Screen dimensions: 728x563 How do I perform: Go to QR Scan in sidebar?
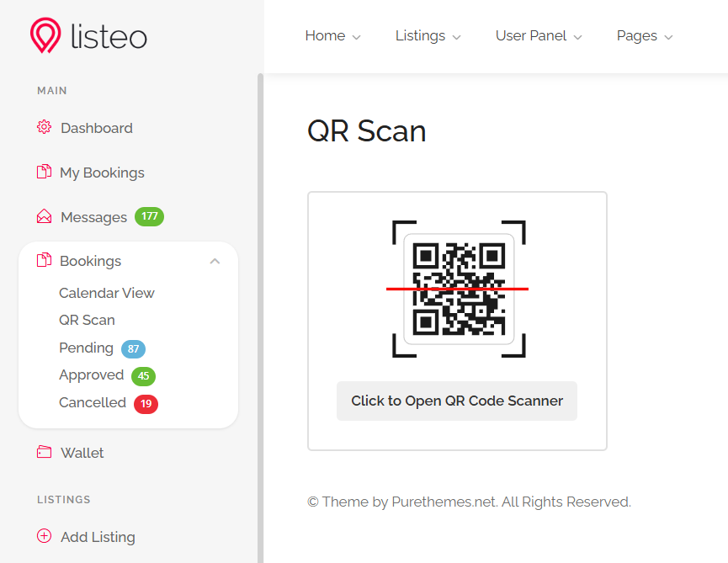[x=87, y=320]
